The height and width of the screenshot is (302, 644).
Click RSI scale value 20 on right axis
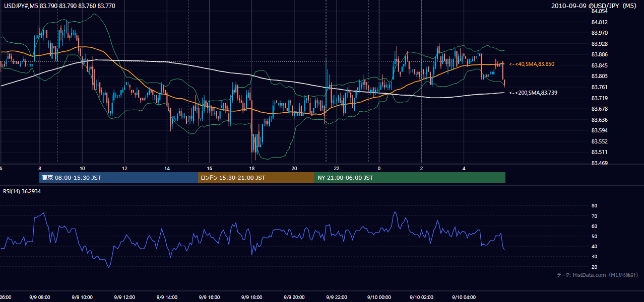[594, 267]
